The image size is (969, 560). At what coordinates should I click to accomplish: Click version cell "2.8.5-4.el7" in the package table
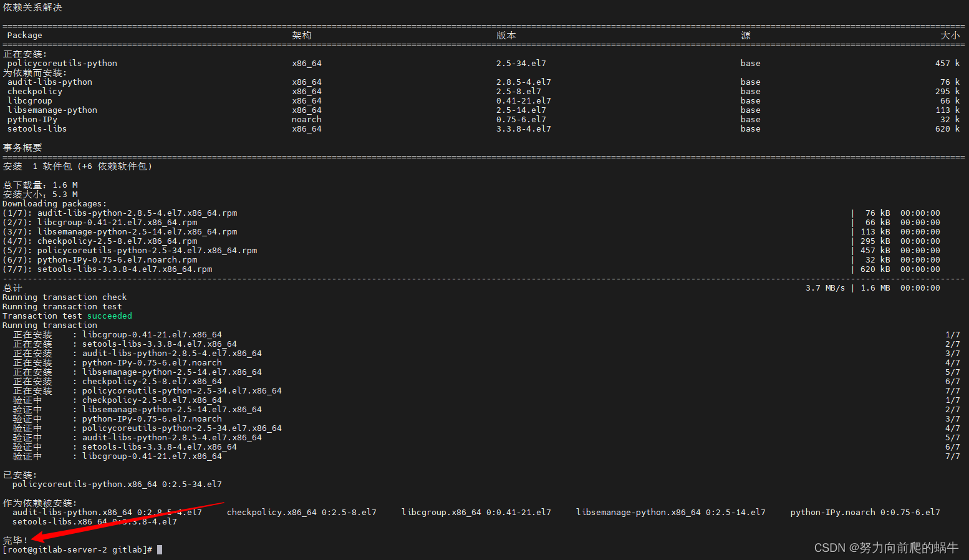coord(524,82)
